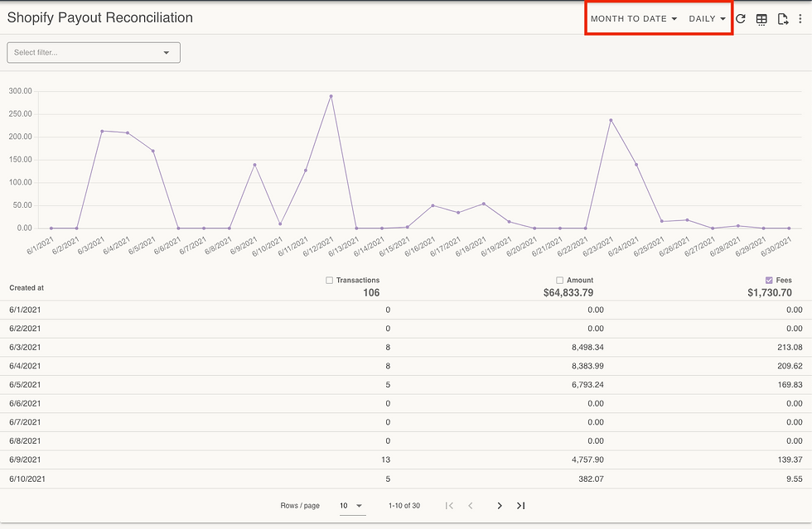
Task: Click amount value 4,757.90
Action: coord(587,459)
